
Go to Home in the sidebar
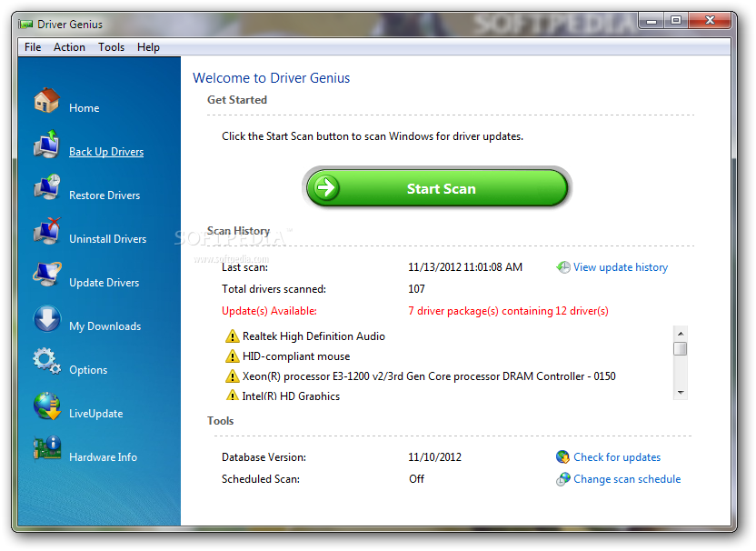pyautogui.click(x=85, y=108)
